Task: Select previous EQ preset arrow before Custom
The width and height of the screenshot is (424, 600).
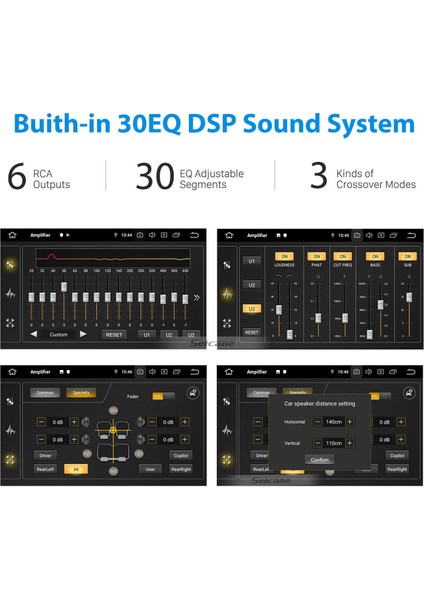Action: 34,334
